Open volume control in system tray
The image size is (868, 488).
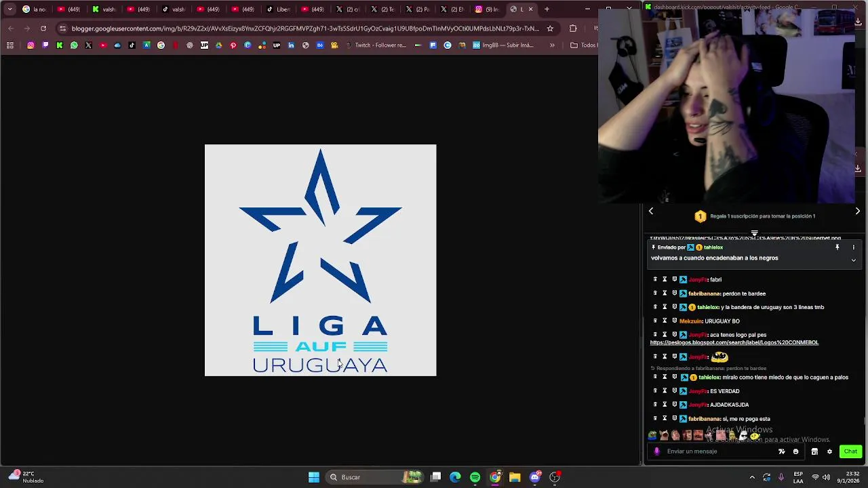click(x=826, y=477)
